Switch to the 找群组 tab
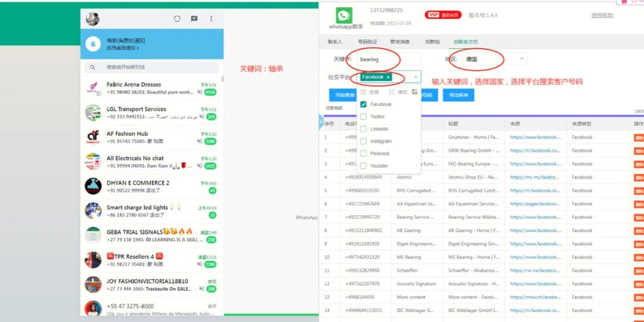 point(432,42)
